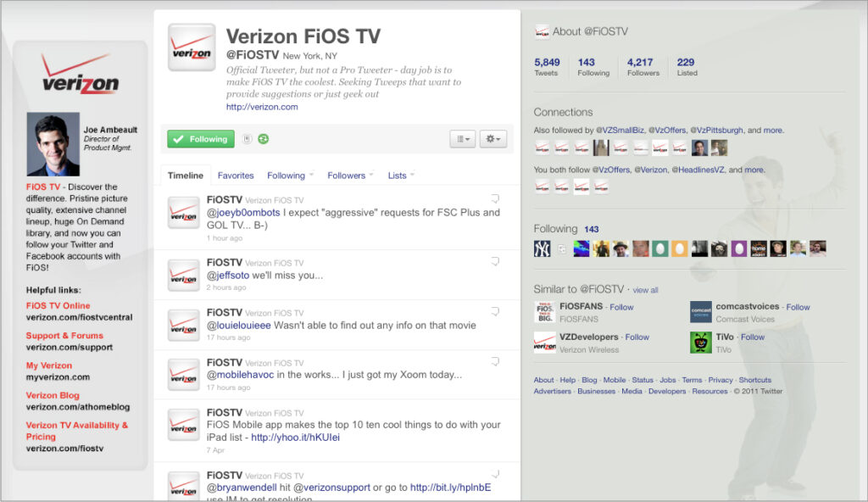Click reply icon on the @bryanwendell tweet
Viewport: 868px width, 502px height.
coord(495,474)
